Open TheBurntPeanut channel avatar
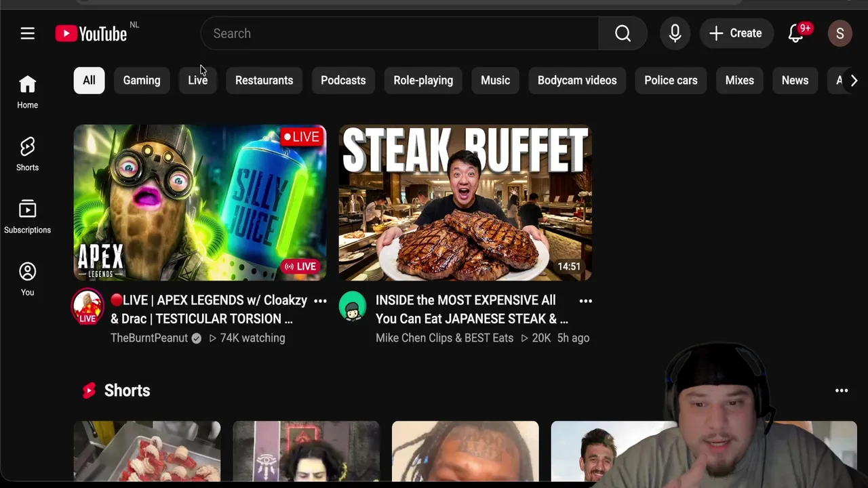 [x=87, y=307]
